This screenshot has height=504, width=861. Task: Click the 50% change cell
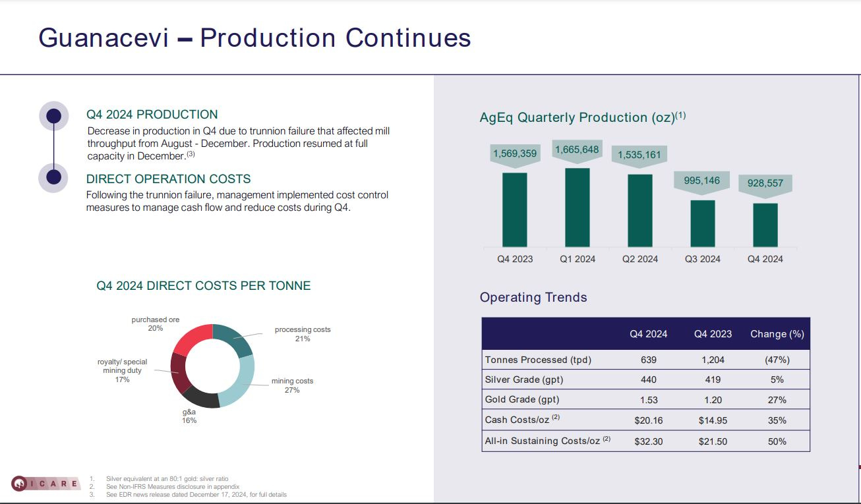point(777,441)
